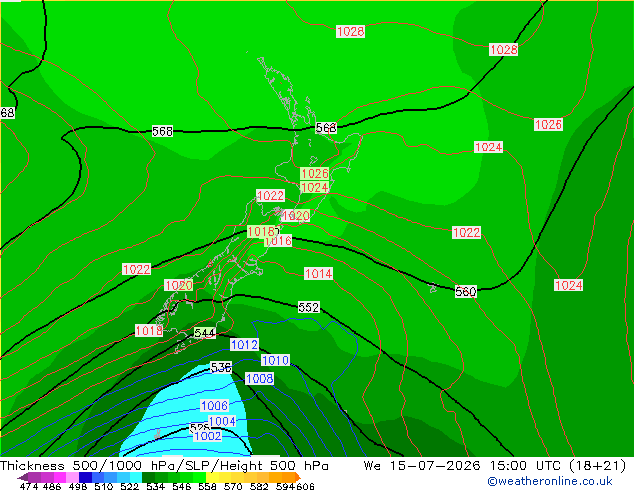Select the 544 height contour label

[x=205, y=333]
